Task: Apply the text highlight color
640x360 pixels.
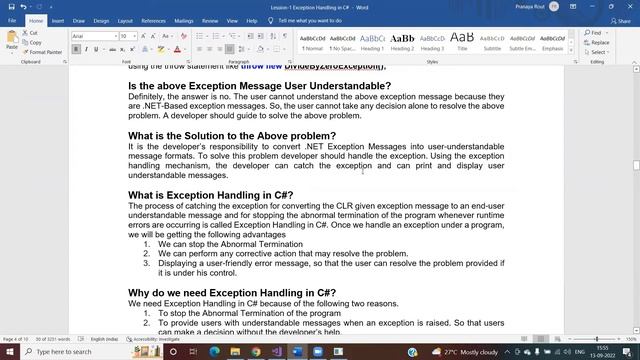Action: click(x=160, y=49)
